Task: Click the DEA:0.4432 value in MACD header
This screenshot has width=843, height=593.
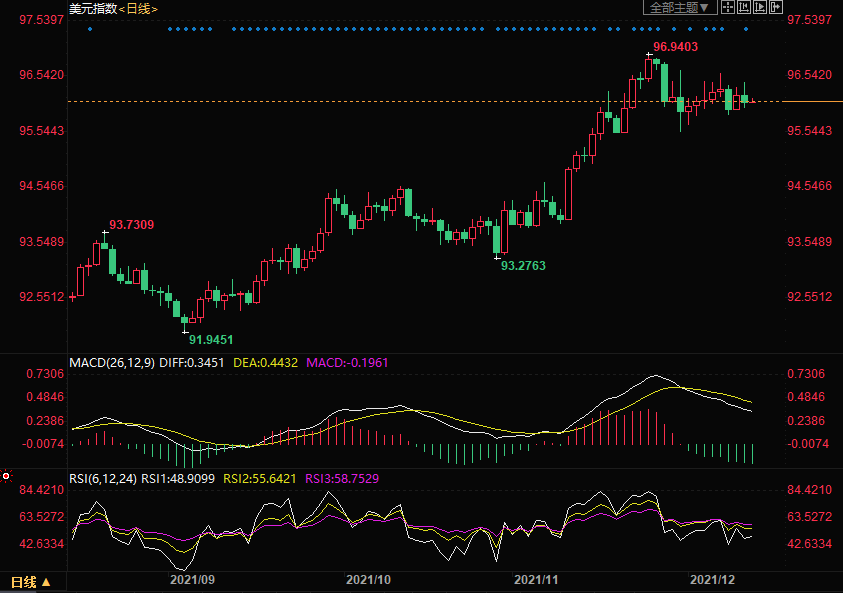Action: click(265, 361)
